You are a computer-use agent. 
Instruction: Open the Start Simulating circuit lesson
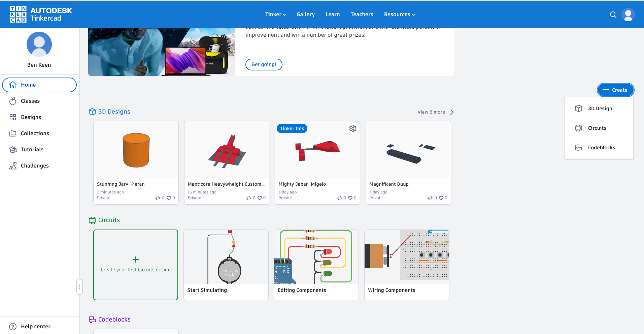tap(226, 265)
